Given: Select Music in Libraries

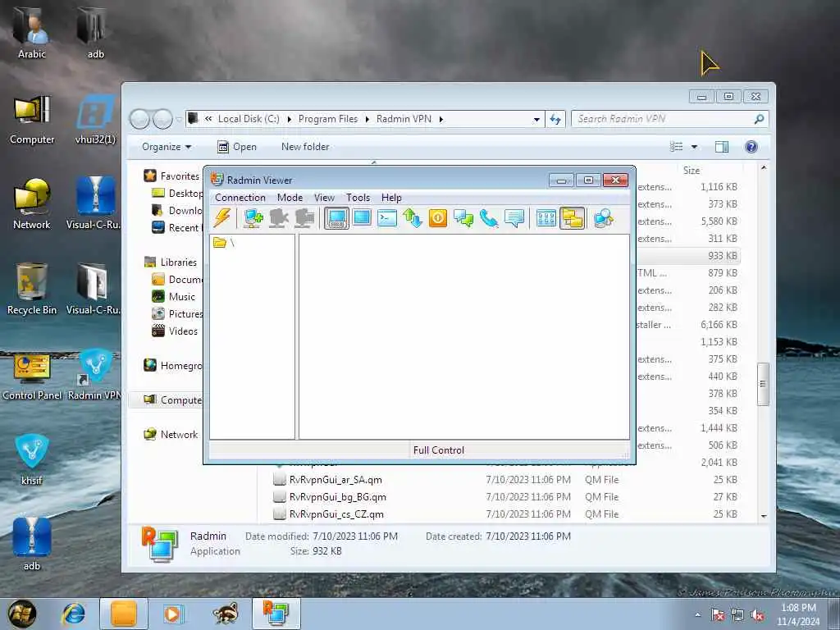Looking at the screenshot, I should coord(181,297).
